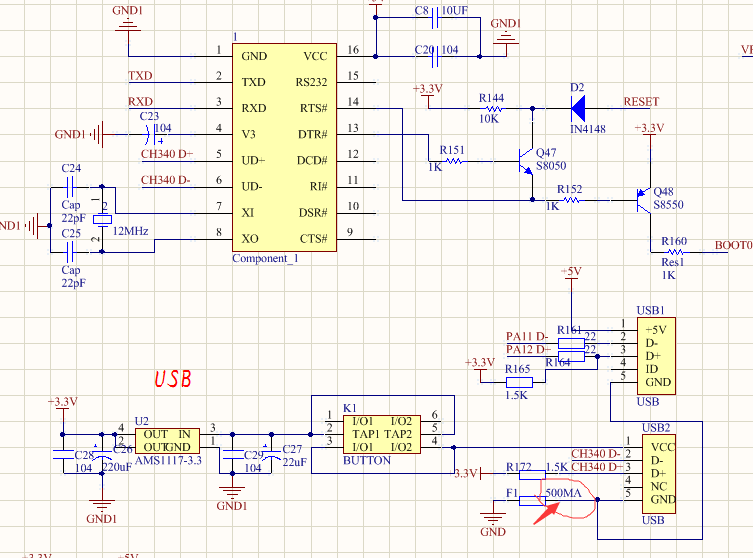Viewport: 753px width, 558px height.
Task: Click GND1 symbol left of C23
Action: [x=97, y=134]
